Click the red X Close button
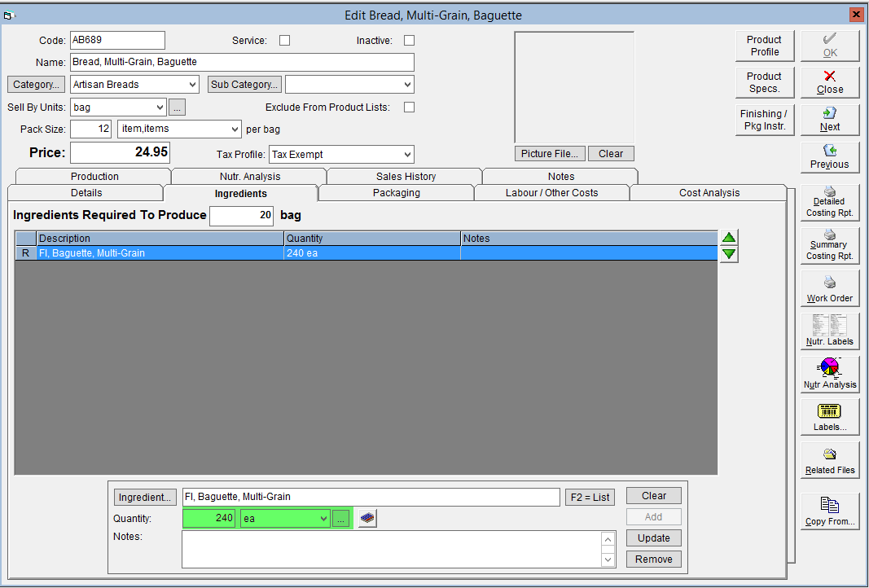Viewport: 869px width, 588px height. [830, 82]
